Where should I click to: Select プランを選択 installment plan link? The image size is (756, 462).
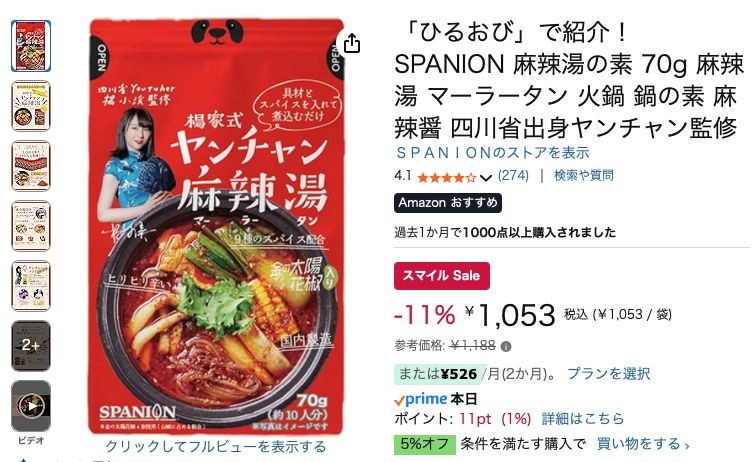608,374
